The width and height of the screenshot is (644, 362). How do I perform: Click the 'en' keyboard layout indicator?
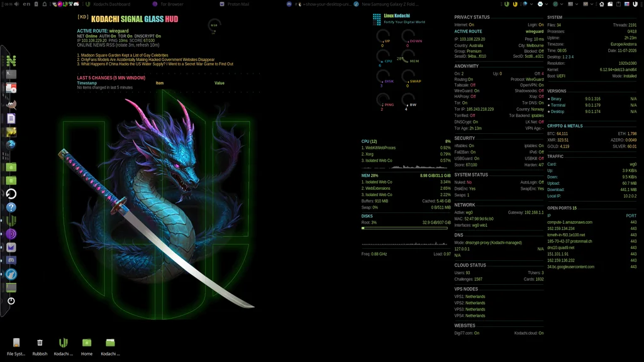pos(26,4)
